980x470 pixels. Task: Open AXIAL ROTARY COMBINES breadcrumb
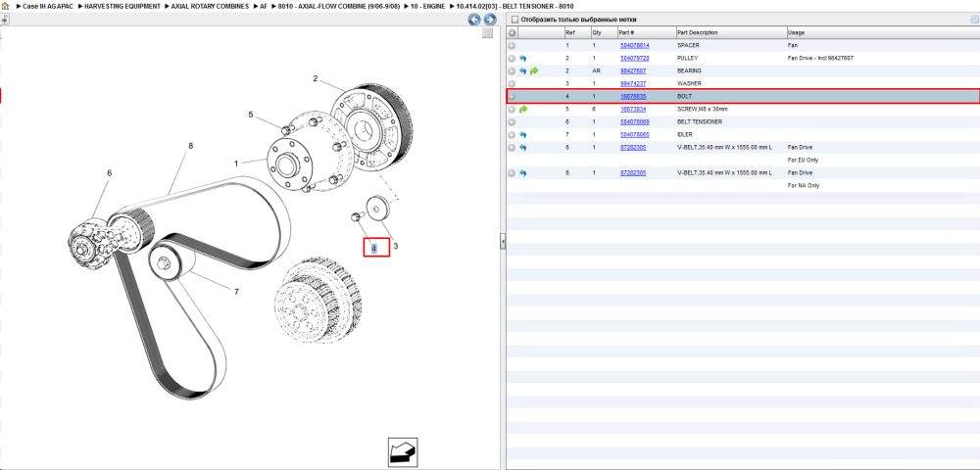click(x=210, y=6)
